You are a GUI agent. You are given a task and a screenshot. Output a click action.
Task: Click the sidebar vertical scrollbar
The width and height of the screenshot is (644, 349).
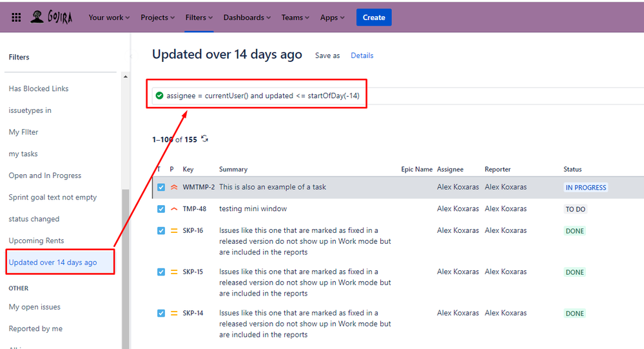(125, 269)
